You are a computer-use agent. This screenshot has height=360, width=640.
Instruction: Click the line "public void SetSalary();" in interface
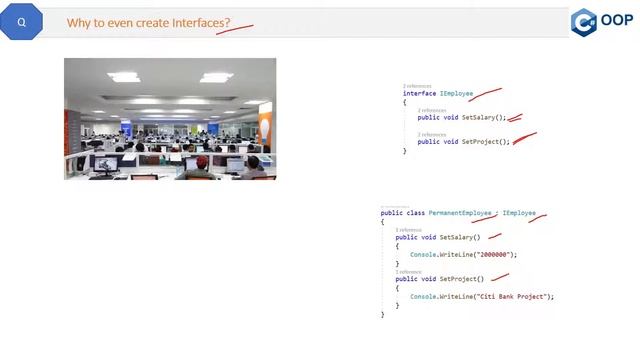click(x=462, y=118)
